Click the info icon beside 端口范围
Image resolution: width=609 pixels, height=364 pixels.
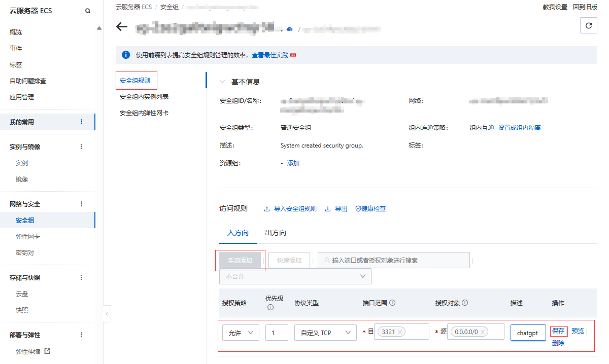(392, 303)
